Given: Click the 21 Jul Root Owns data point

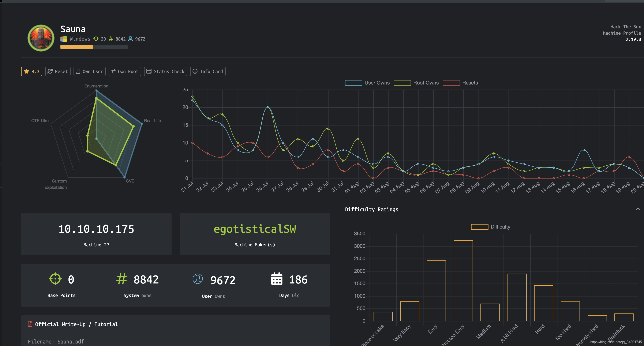Looking at the screenshot, I should [192, 97].
